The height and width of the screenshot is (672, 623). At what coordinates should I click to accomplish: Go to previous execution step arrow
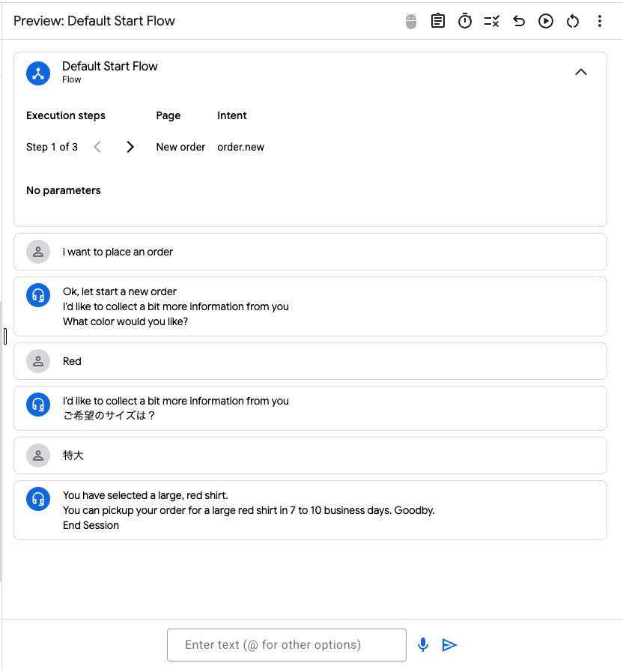[97, 147]
